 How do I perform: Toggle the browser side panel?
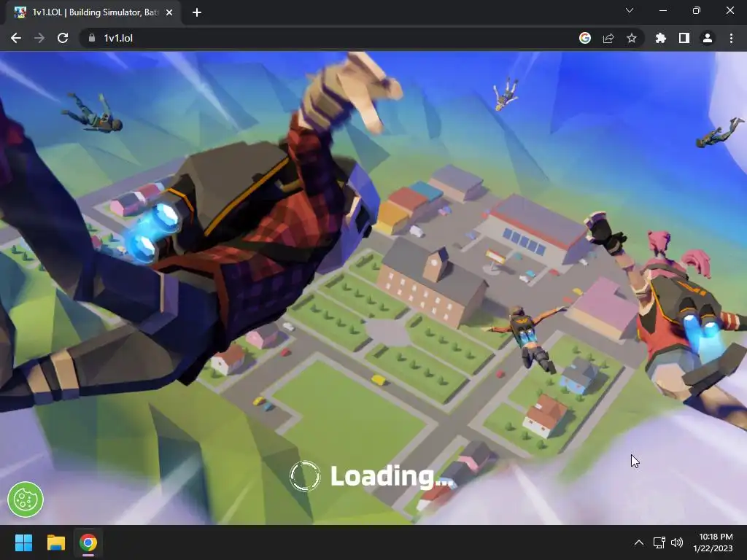pyautogui.click(x=684, y=38)
